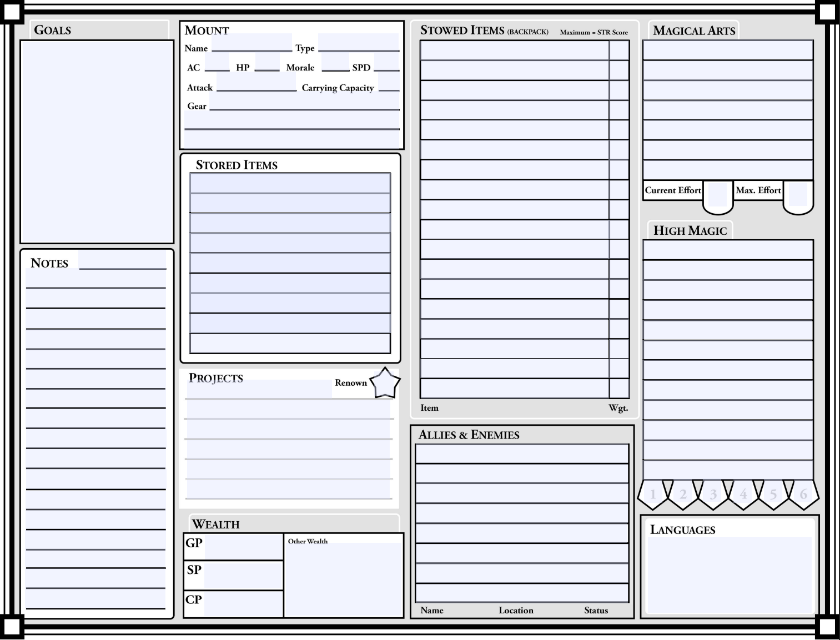
Task: Click inside the Goals text box
Action: click(x=97, y=142)
